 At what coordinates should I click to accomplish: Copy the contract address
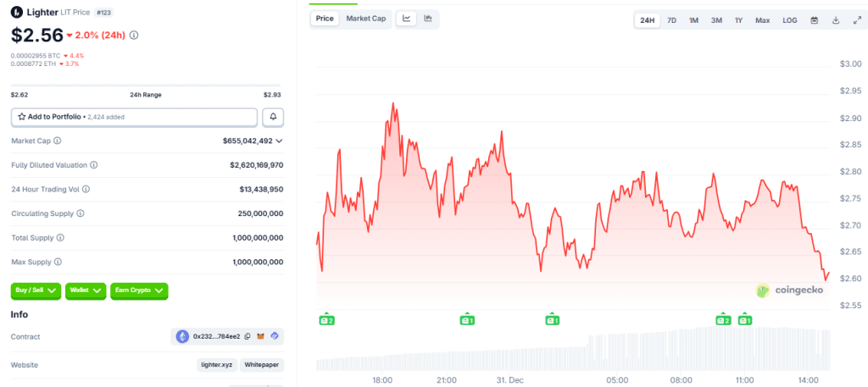pos(248,337)
